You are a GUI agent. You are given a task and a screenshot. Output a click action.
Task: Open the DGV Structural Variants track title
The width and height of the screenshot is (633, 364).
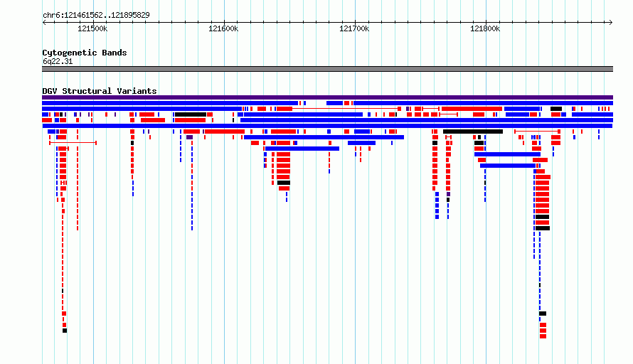100,91
